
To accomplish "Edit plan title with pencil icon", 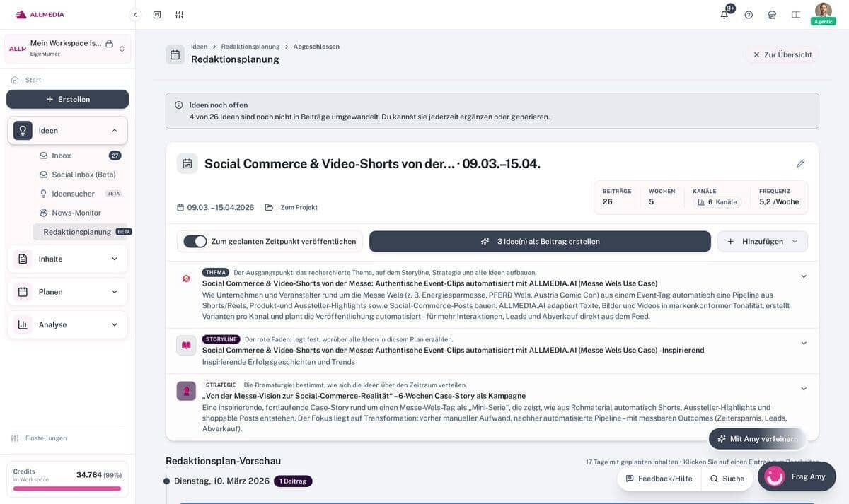I will [x=801, y=163].
